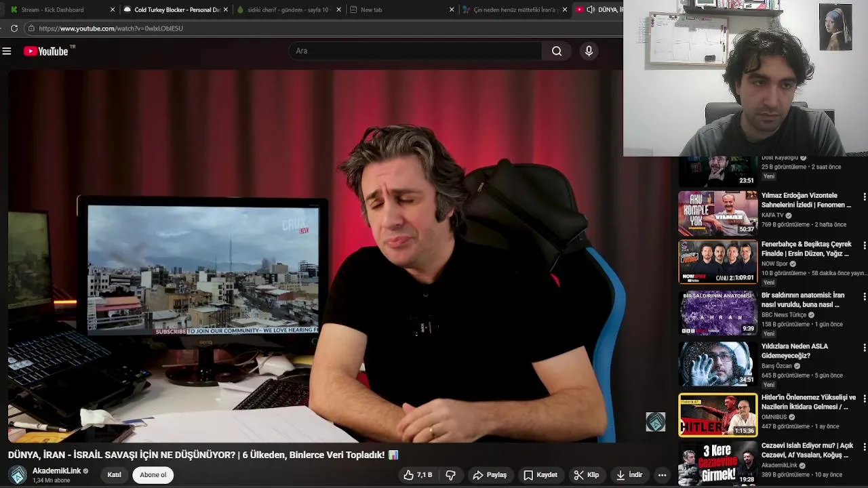Open video title Bir saldırının anatomisi
Image resolution: width=868 pixels, height=488 pixels.
(803, 300)
